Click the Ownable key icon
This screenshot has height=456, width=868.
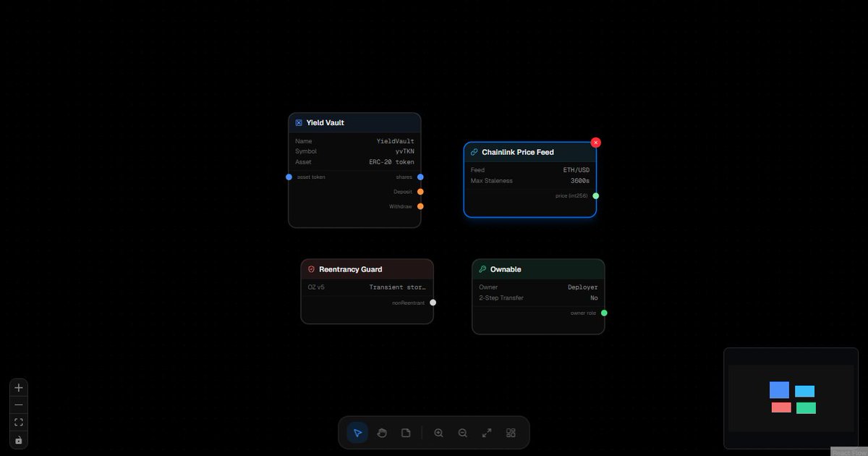[x=482, y=269]
